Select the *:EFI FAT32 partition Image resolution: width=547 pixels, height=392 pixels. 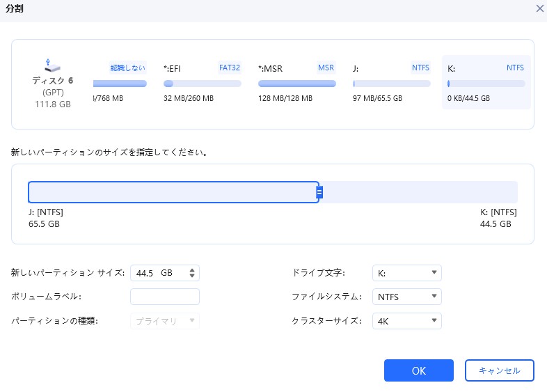(202, 83)
